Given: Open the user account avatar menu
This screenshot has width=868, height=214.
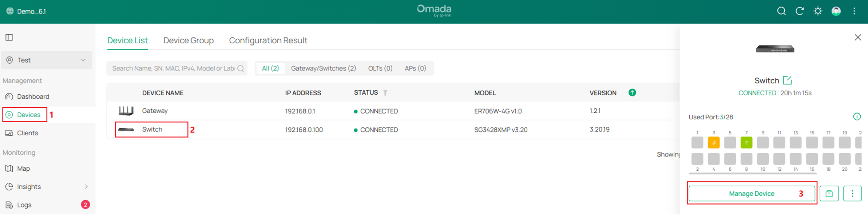Looking at the screenshot, I should [x=836, y=11].
